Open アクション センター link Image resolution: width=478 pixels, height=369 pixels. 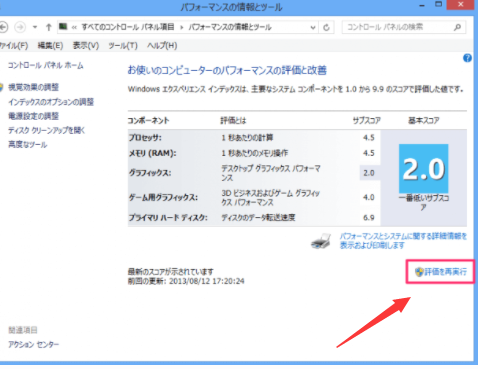[33, 344]
